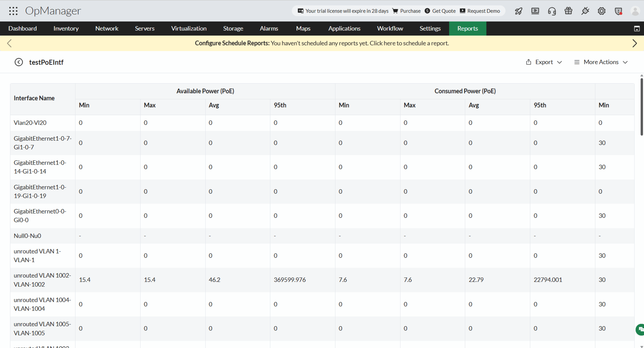Click the Purchase link
Viewport: 644px width, 348px height.
tap(406, 11)
